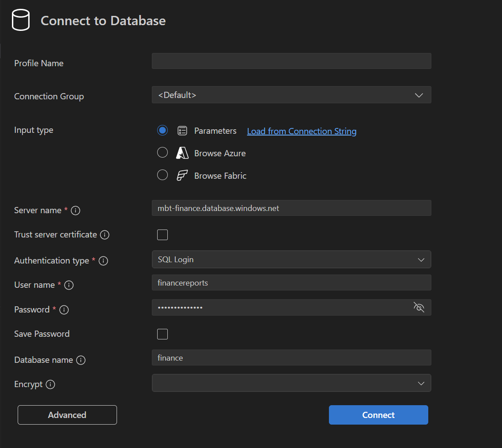Image resolution: width=502 pixels, height=448 pixels.
Task: Click the Profile Name input field
Action: 291,61
